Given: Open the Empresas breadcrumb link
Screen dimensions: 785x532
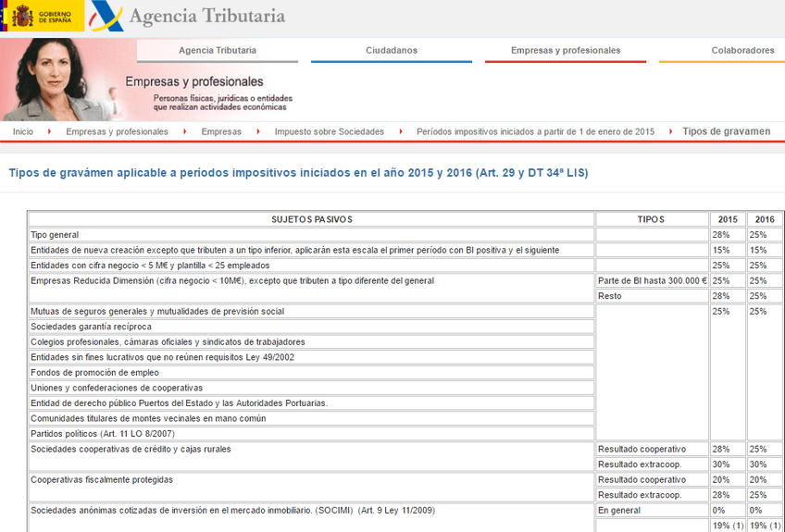Looking at the screenshot, I should pyautogui.click(x=221, y=131).
